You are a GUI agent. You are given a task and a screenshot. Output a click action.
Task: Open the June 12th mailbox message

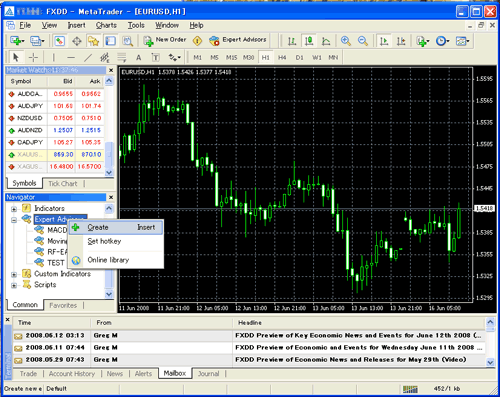[x=249, y=335]
